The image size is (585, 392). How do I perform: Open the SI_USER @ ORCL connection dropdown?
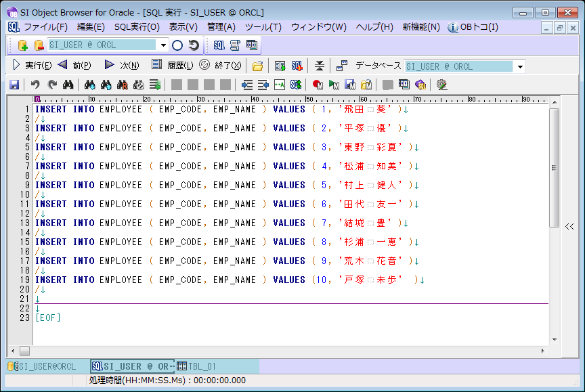(x=164, y=45)
